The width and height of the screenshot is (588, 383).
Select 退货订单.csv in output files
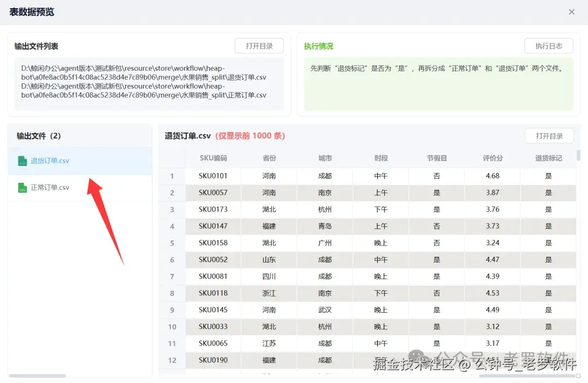[80, 161]
